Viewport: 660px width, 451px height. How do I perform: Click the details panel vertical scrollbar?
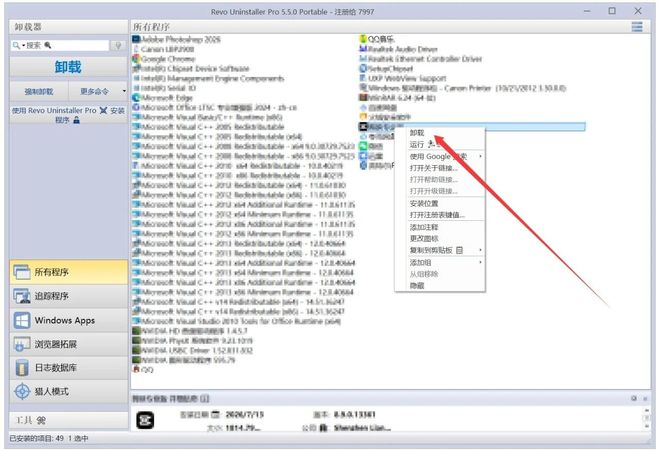coord(647,418)
